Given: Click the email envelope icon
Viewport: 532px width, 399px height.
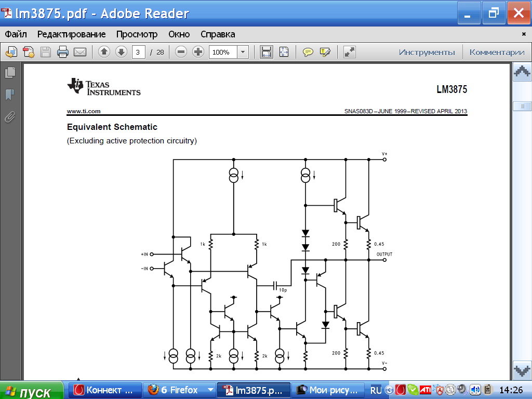Looking at the screenshot, I should pos(79,52).
